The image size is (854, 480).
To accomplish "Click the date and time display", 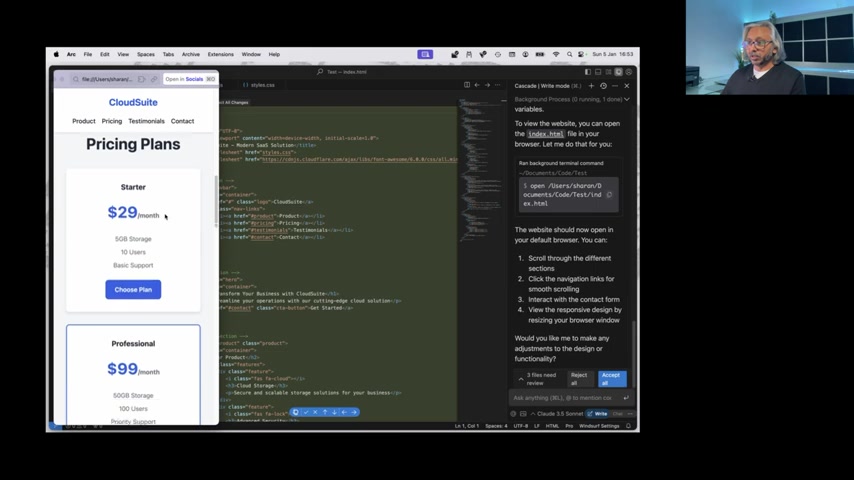I will (x=613, y=54).
